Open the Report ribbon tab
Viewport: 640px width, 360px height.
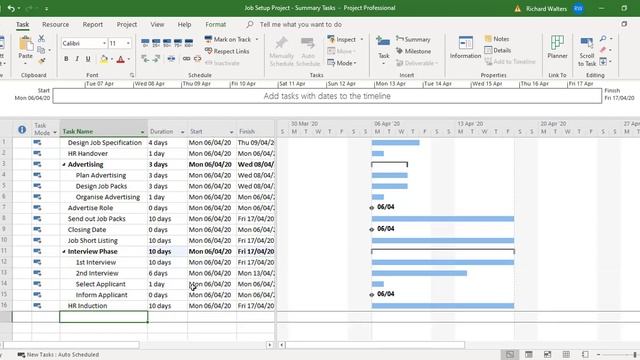(x=93, y=24)
